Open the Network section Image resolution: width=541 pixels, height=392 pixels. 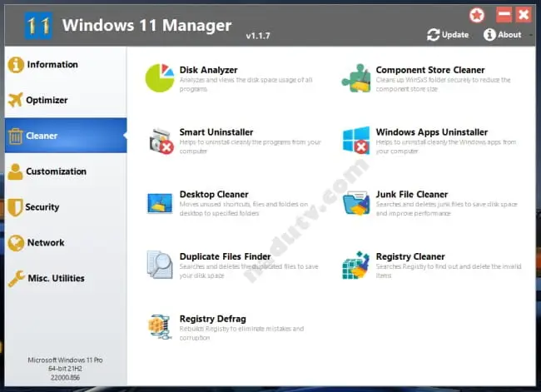(46, 242)
